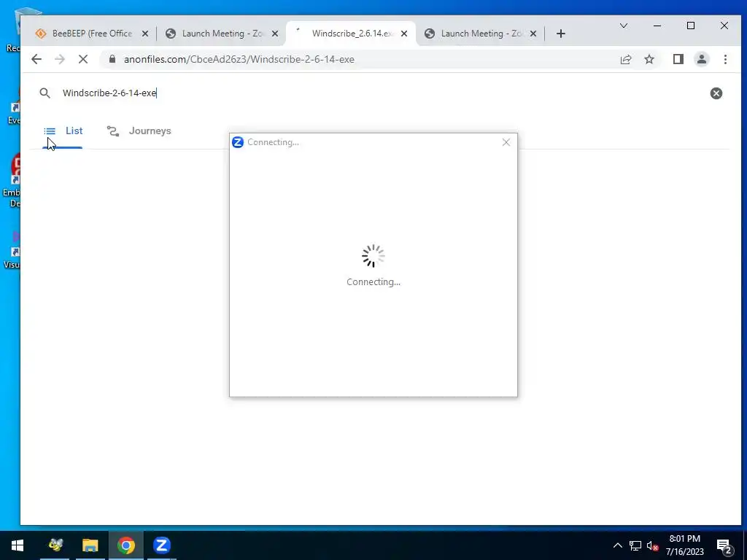This screenshot has height=560, width=747.
Task: Open the tab search chevron
Action: (623, 26)
